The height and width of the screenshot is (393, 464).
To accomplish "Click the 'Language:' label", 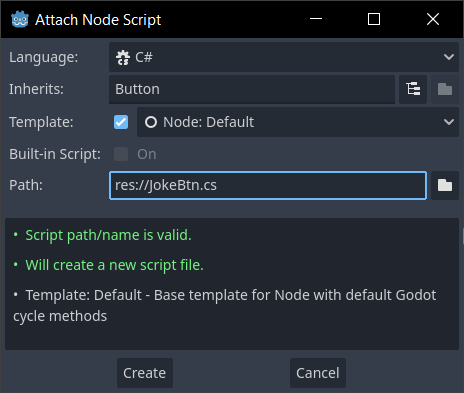I will click(x=43, y=57).
